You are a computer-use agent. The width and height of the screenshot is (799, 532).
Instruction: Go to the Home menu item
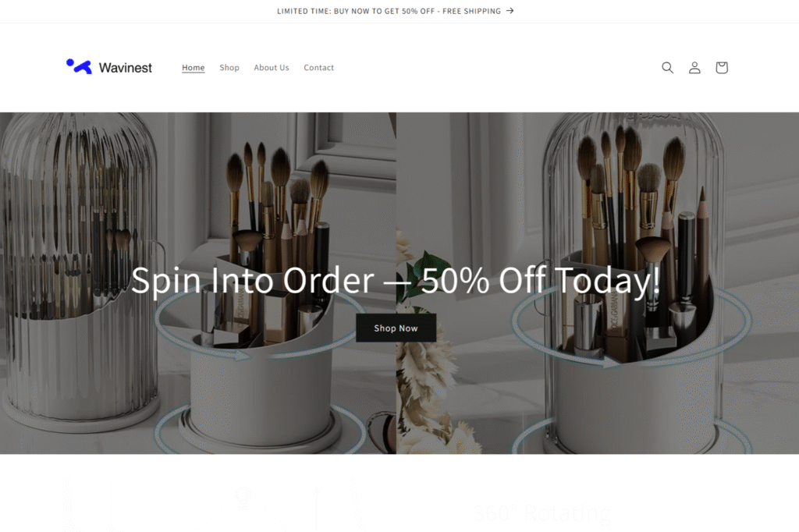tap(194, 67)
